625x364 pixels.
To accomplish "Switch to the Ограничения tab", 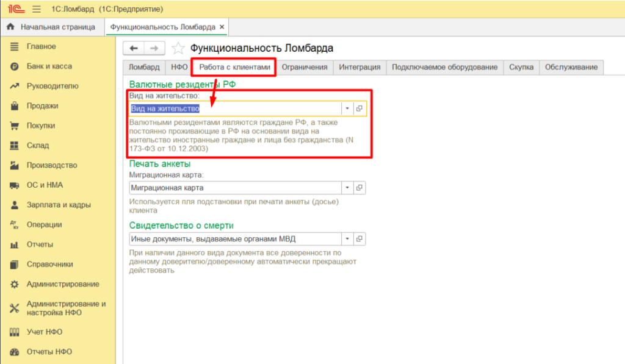I will pos(305,67).
